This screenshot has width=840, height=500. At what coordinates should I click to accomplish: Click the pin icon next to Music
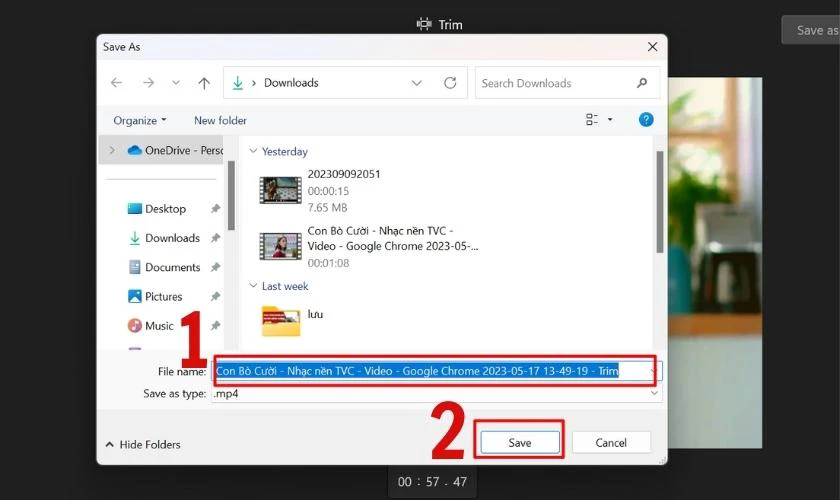click(x=215, y=325)
